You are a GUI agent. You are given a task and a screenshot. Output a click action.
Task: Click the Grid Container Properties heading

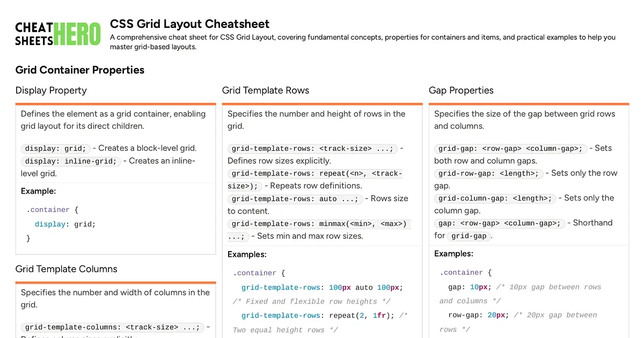[79, 70]
